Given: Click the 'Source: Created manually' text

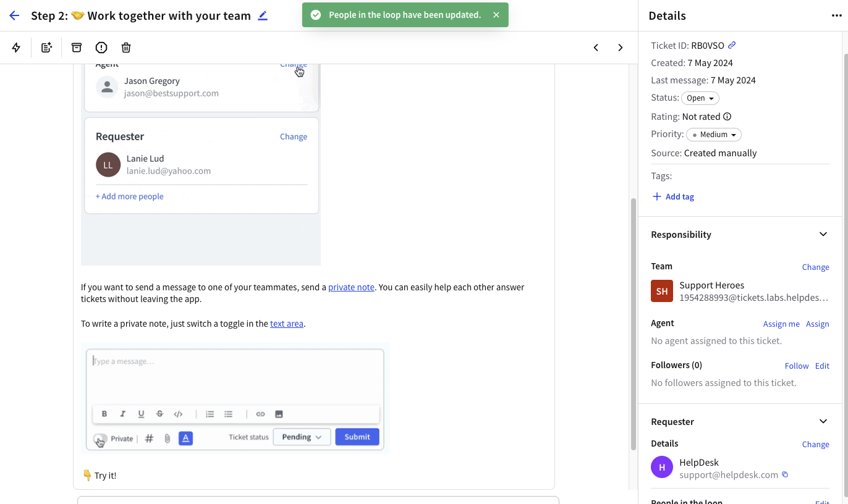Looking at the screenshot, I should coord(704,153).
